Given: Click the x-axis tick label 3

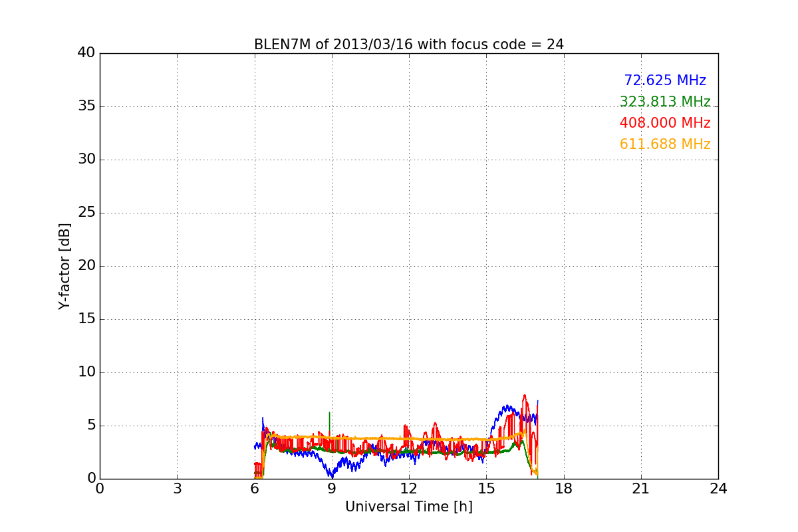Looking at the screenshot, I should pyautogui.click(x=177, y=488).
